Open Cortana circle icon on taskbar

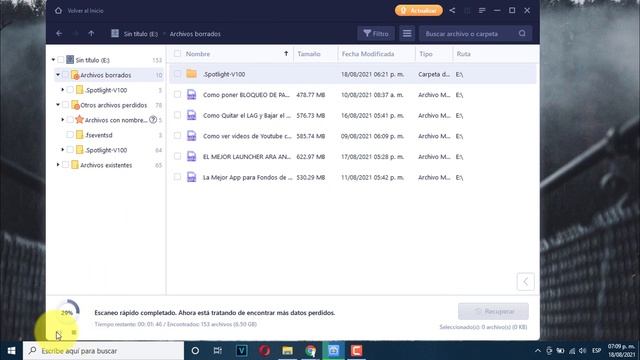tap(195, 351)
